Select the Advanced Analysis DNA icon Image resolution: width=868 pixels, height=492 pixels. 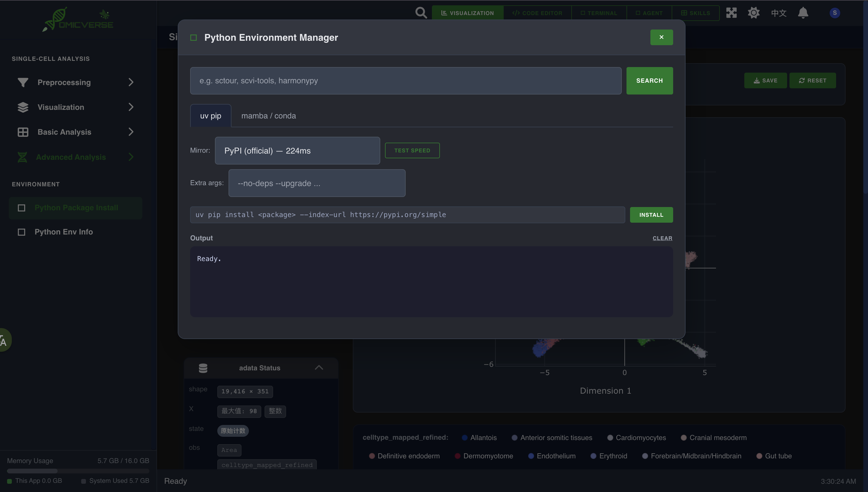[22, 157]
